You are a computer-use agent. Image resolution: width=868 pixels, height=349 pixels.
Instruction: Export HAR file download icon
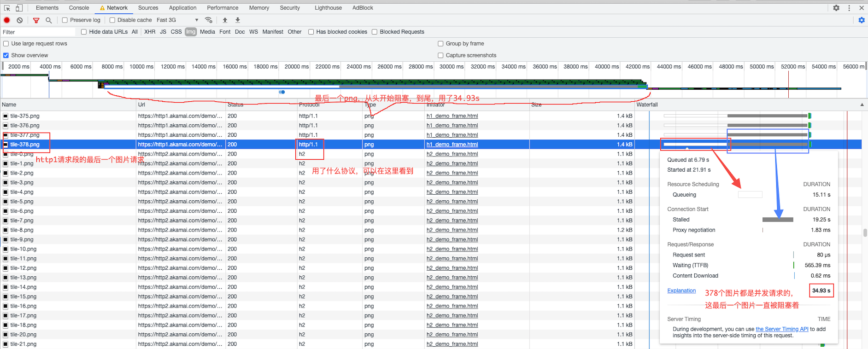(x=238, y=20)
